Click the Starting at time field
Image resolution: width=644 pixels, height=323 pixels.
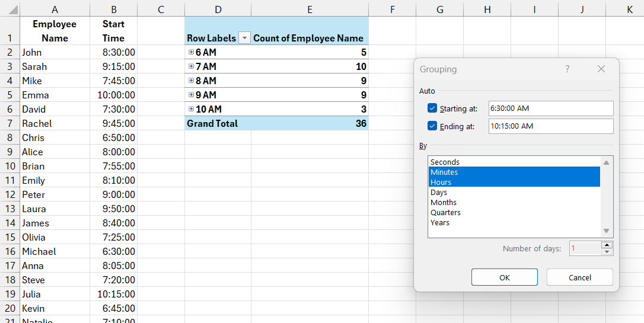point(551,108)
